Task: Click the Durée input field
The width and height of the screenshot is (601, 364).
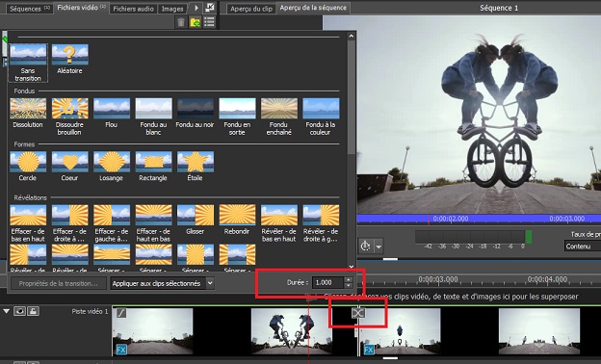Action: pos(328,282)
